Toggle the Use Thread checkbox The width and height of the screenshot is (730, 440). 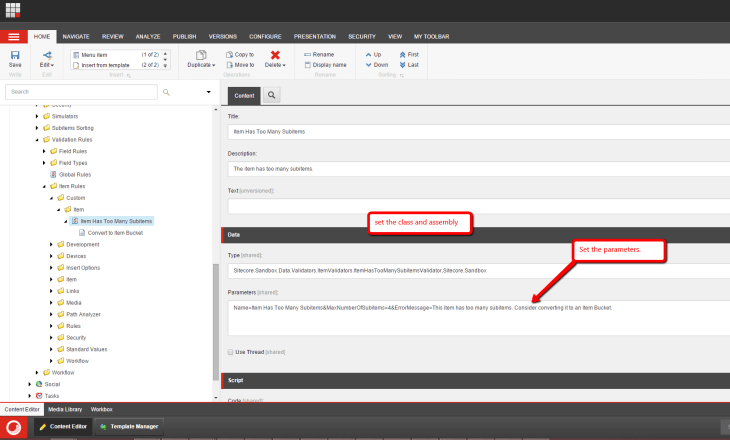point(230,352)
